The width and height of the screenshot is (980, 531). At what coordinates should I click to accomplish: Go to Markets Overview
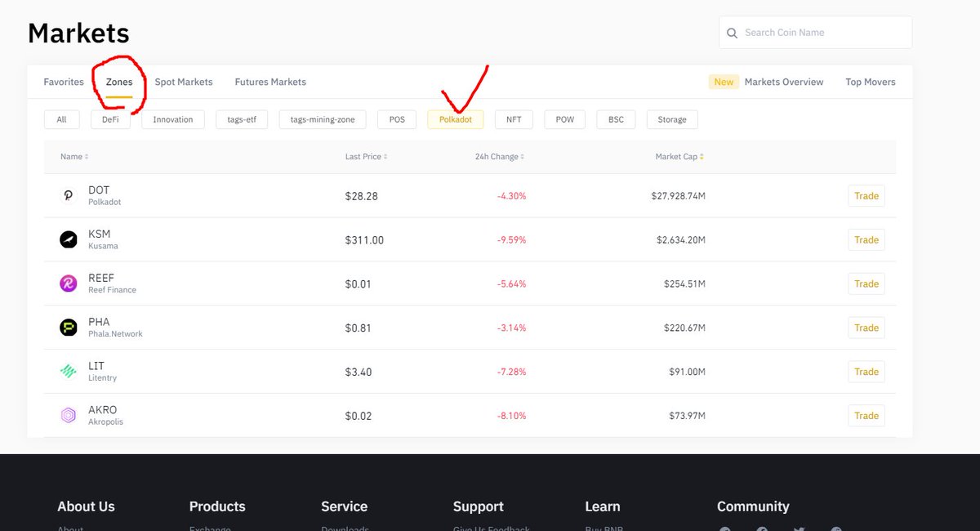pyautogui.click(x=784, y=82)
